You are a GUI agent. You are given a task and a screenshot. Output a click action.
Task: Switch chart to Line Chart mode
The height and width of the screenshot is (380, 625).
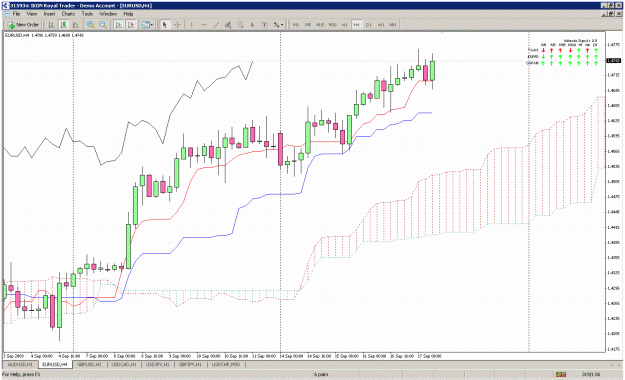point(76,25)
